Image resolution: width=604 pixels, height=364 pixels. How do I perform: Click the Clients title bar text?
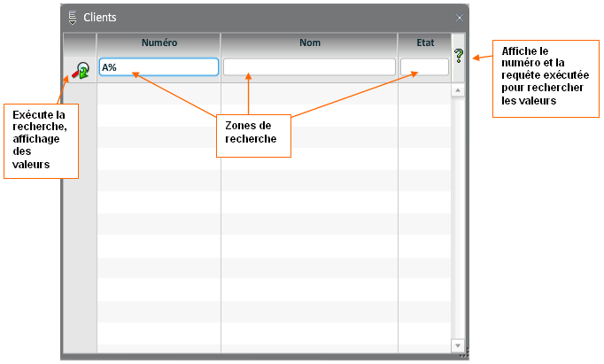99,17
